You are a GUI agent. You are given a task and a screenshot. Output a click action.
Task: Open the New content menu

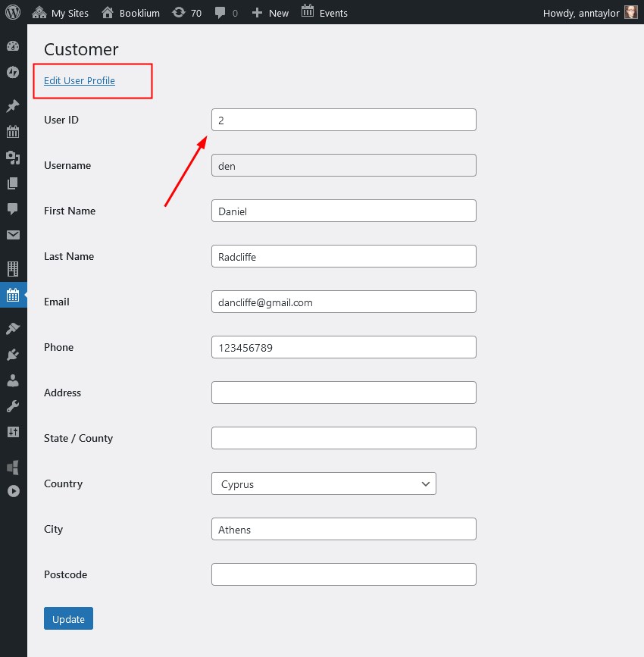(270, 13)
